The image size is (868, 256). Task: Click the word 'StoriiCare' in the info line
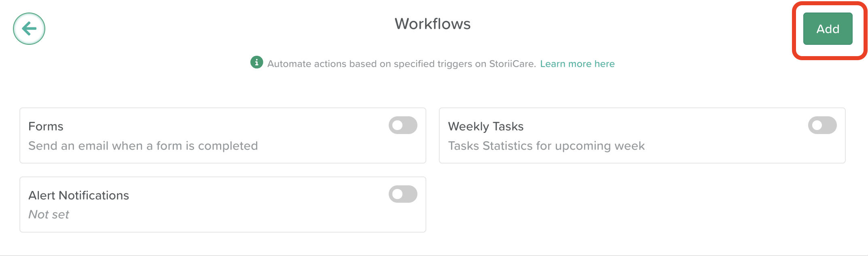pos(512,64)
